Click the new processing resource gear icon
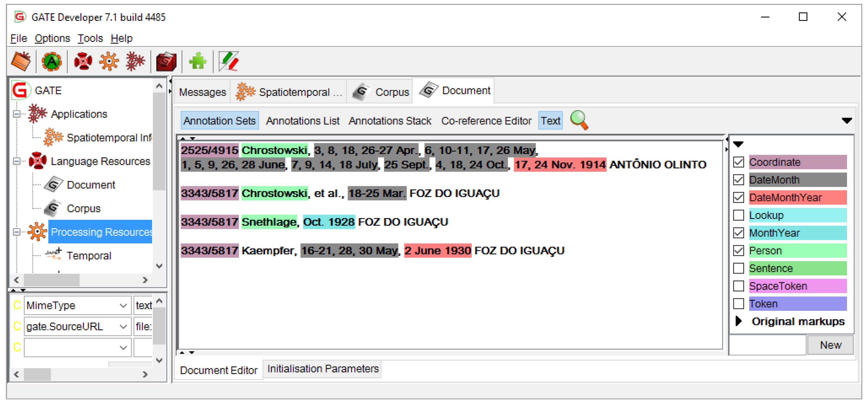Viewport: 868px width, 404px height. click(x=109, y=62)
